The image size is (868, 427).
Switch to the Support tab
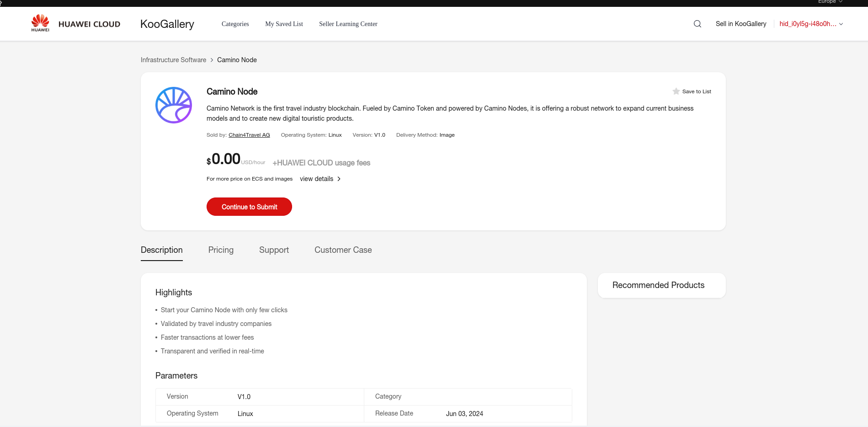(274, 250)
